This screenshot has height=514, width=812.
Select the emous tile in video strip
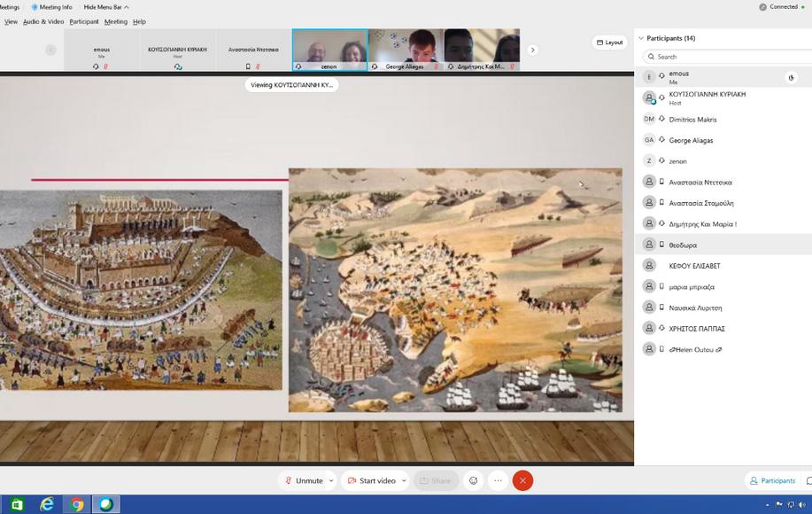tap(102, 50)
